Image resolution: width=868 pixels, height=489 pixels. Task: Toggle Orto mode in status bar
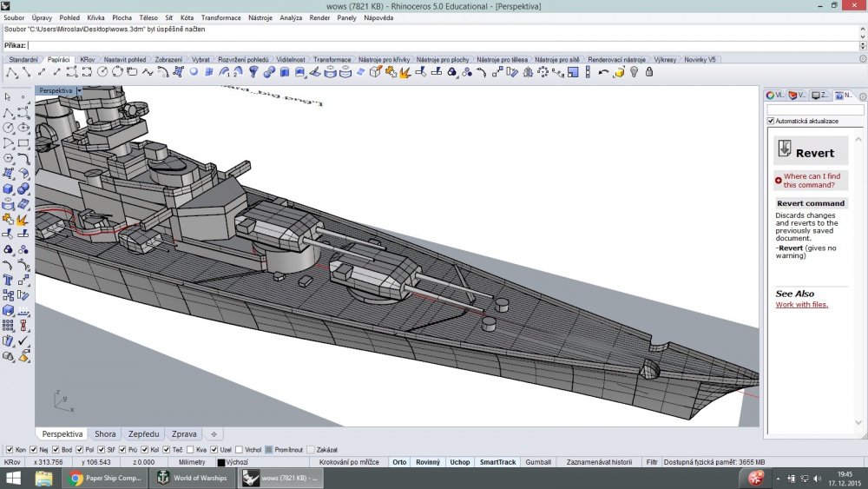[399, 462]
